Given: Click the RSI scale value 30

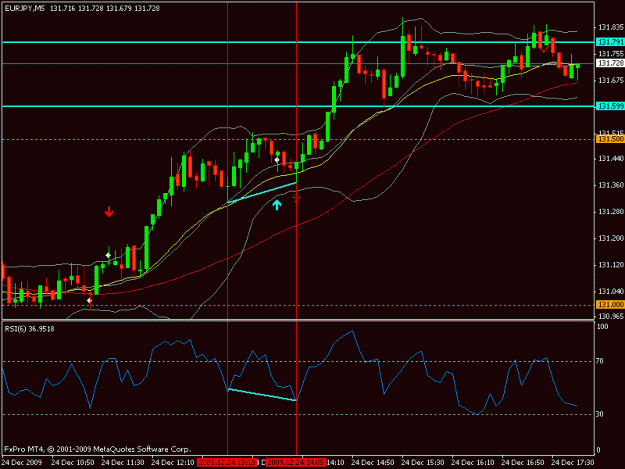Looking at the screenshot, I should (600, 414).
